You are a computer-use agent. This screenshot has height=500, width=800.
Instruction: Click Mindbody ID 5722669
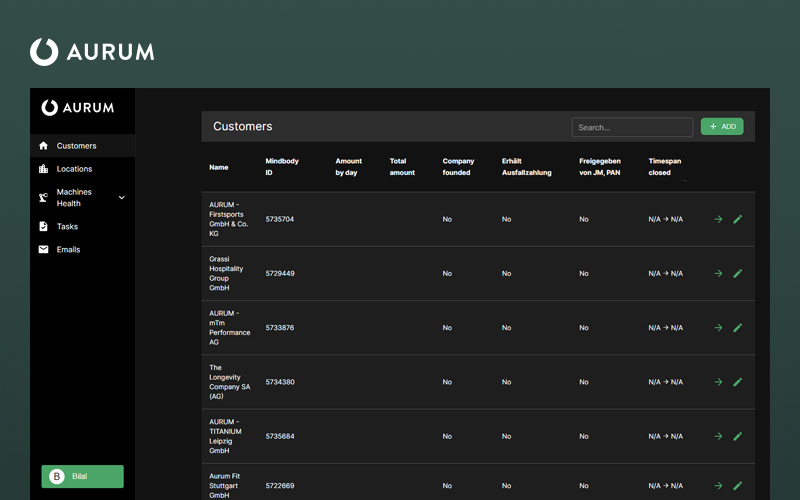280,486
